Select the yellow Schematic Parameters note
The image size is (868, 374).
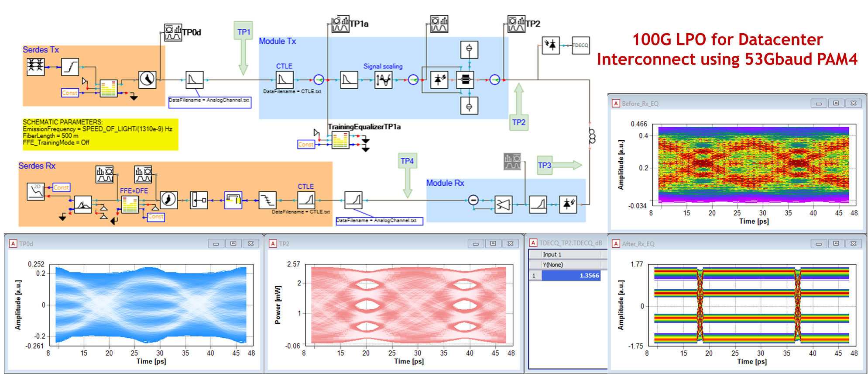tap(100, 135)
